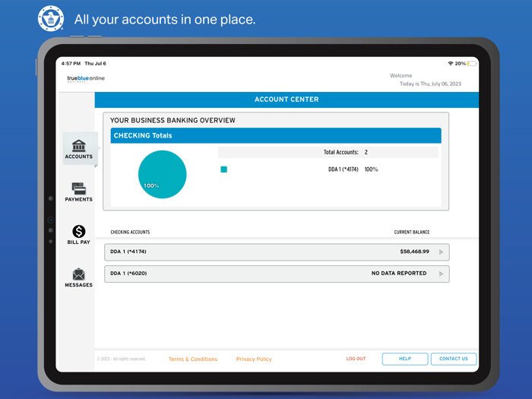The height and width of the screenshot is (399, 532).
Task: Open Payments via the cards icon
Action: pyautogui.click(x=79, y=188)
